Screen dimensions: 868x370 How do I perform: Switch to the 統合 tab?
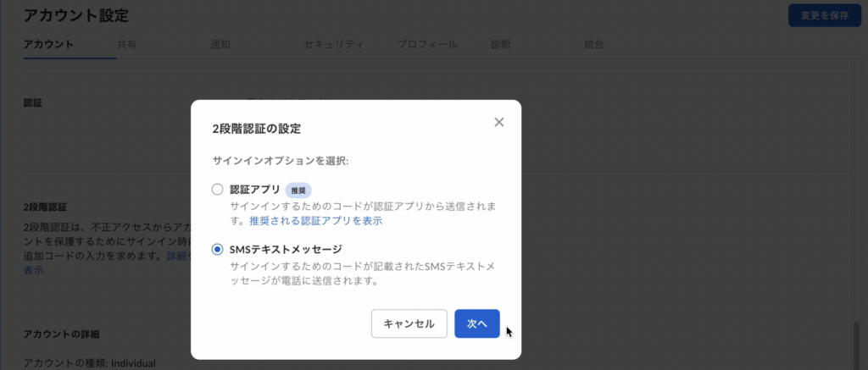(x=594, y=45)
